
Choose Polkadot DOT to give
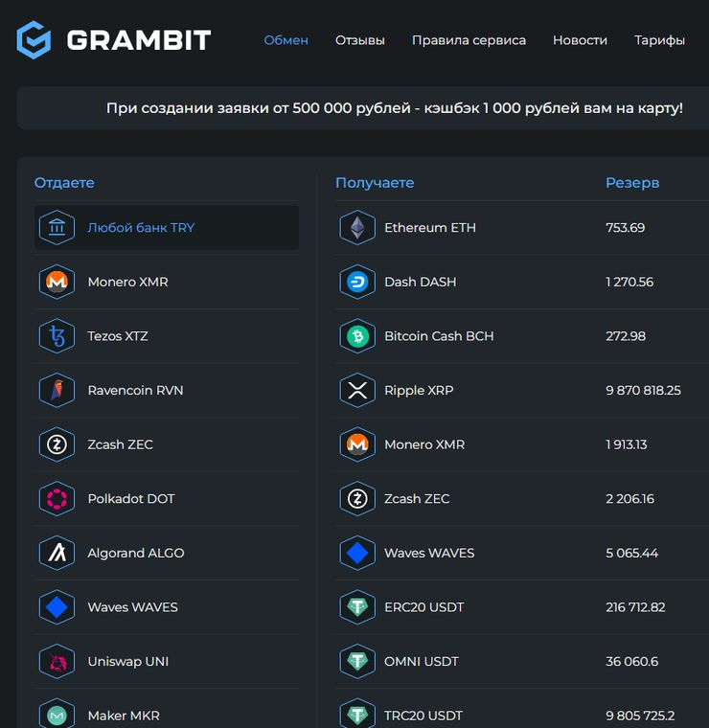tap(167, 499)
